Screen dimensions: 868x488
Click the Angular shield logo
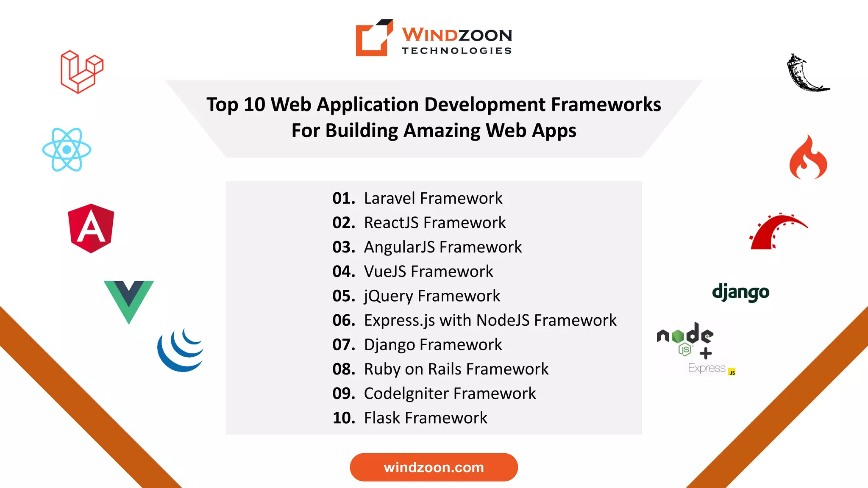pyautogui.click(x=91, y=228)
